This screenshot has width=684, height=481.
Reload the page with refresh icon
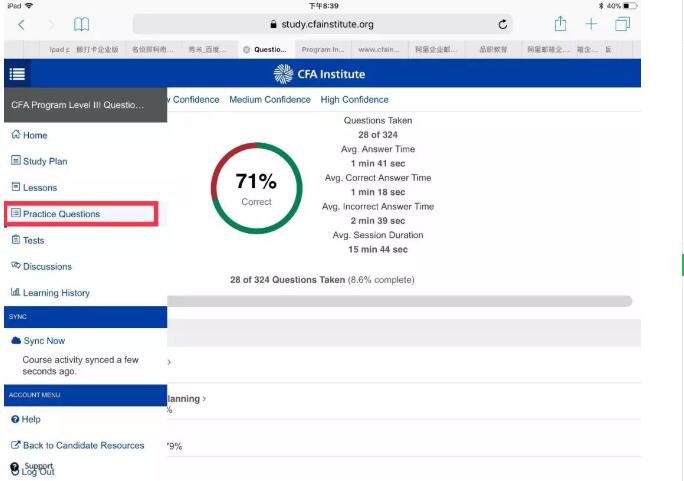coord(503,24)
